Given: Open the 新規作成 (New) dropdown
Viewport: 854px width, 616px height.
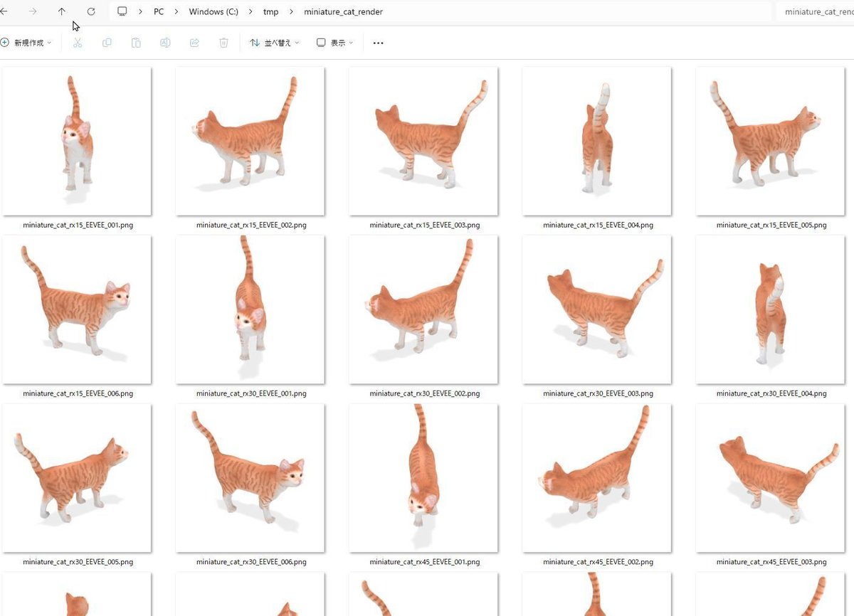Looking at the screenshot, I should (26, 43).
